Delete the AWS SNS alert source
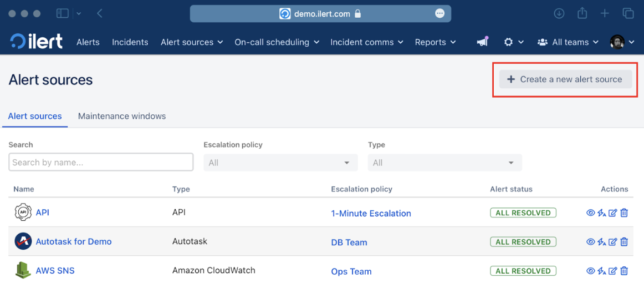 click(624, 271)
